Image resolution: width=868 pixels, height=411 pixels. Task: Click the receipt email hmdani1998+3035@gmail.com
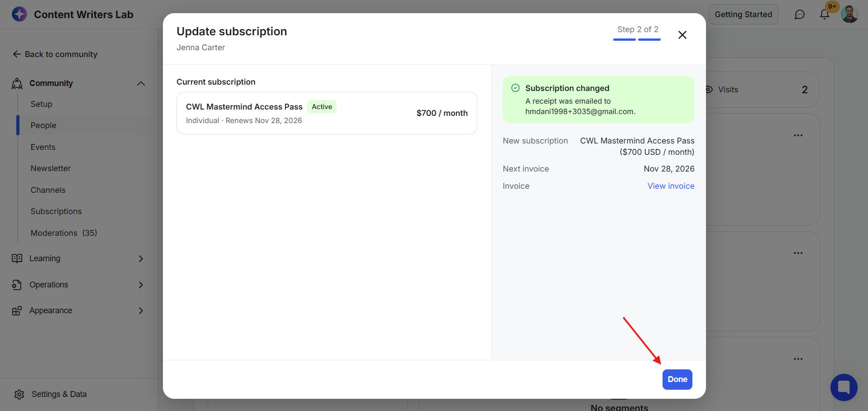[x=580, y=112]
